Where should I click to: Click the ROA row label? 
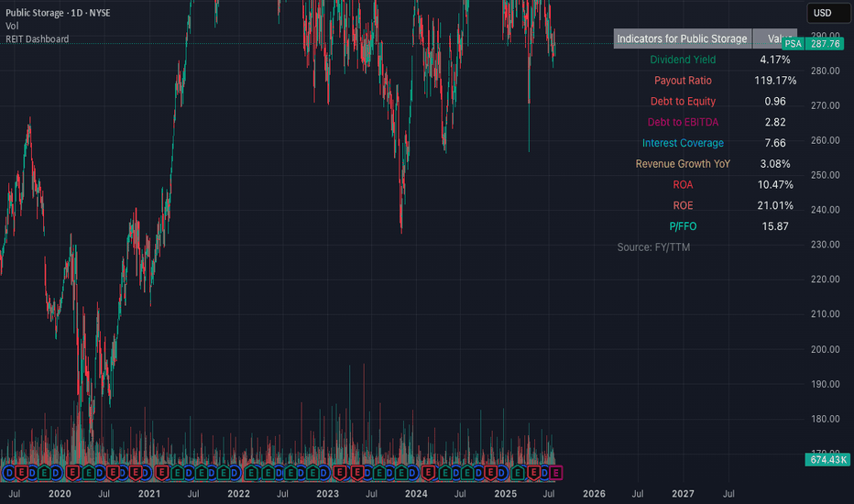[683, 185]
